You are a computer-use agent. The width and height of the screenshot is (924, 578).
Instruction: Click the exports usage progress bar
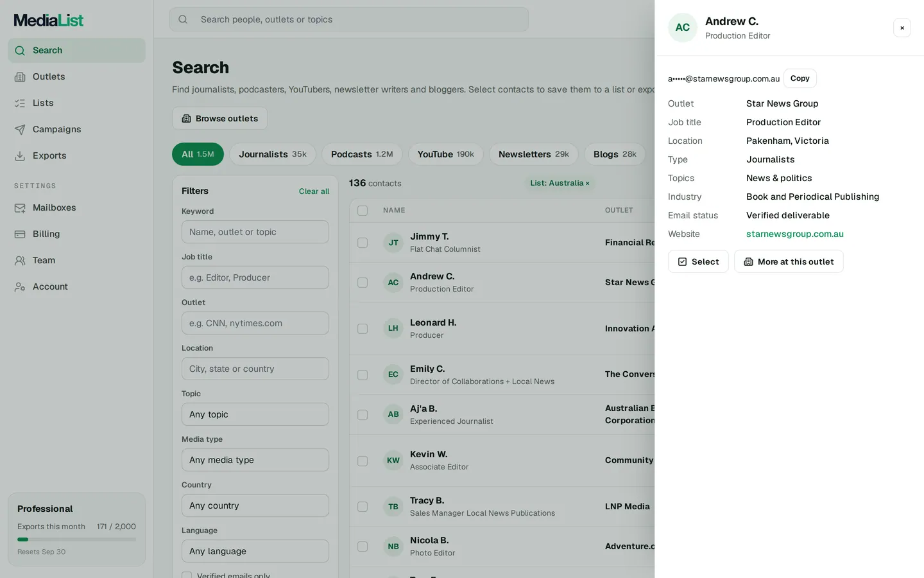pyautogui.click(x=76, y=539)
